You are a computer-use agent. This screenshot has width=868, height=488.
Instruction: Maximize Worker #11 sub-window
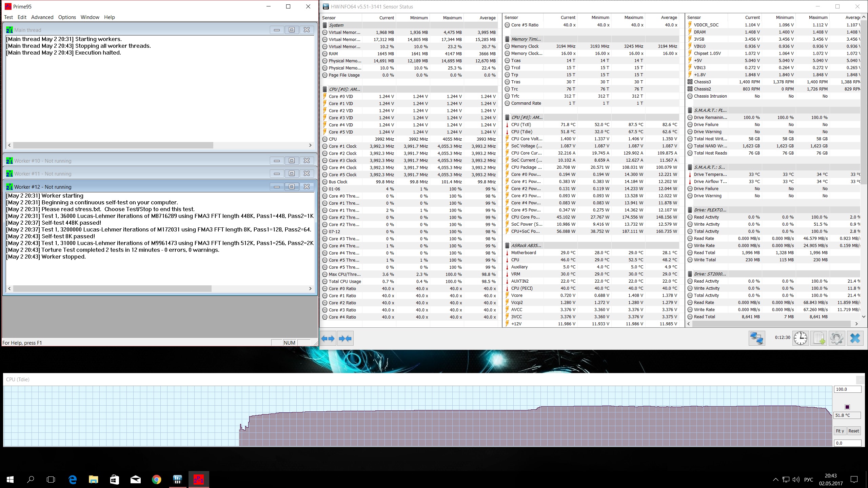[292, 174]
